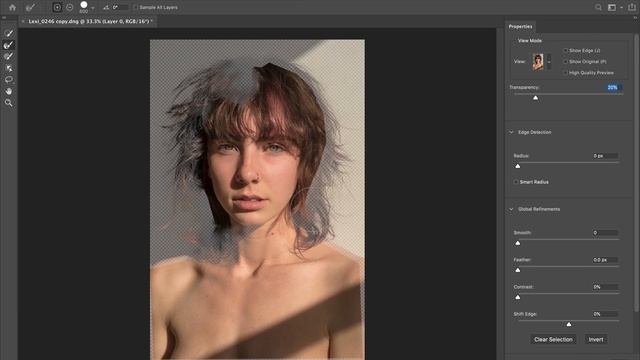Select the Subtract from selection mode icon
Viewport: 640px width, 360px height.
69,7
